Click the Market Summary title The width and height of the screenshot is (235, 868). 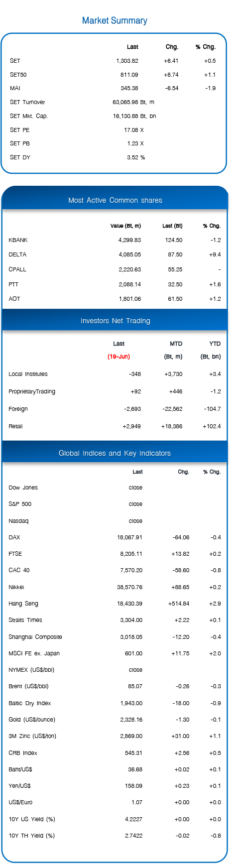coord(115,20)
